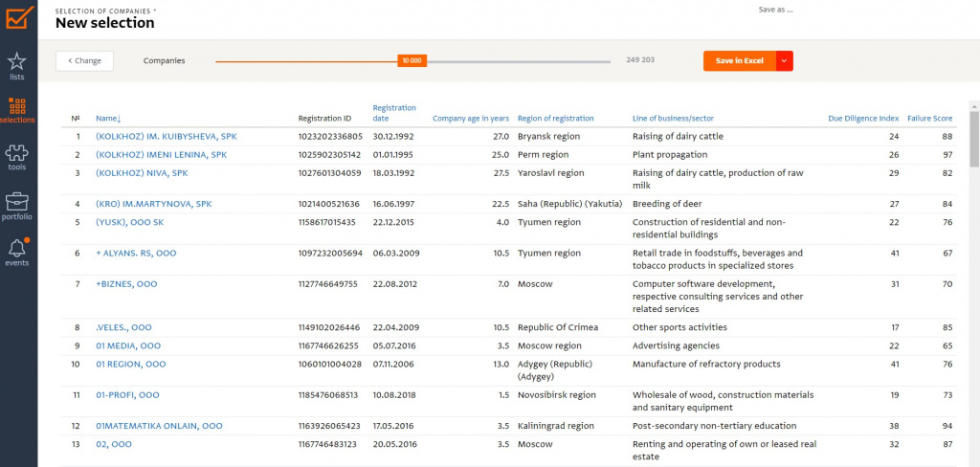Open the lists star icon
The height and width of the screenshot is (467, 980).
(x=17, y=63)
